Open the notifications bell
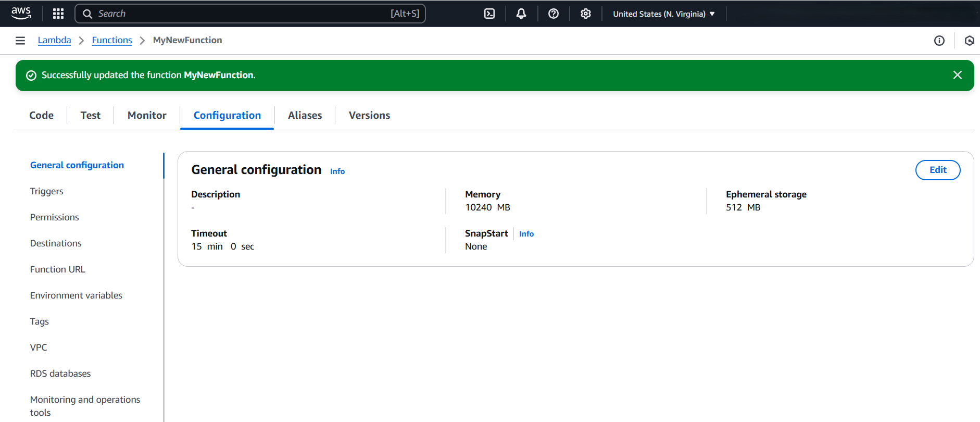 [x=521, y=14]
